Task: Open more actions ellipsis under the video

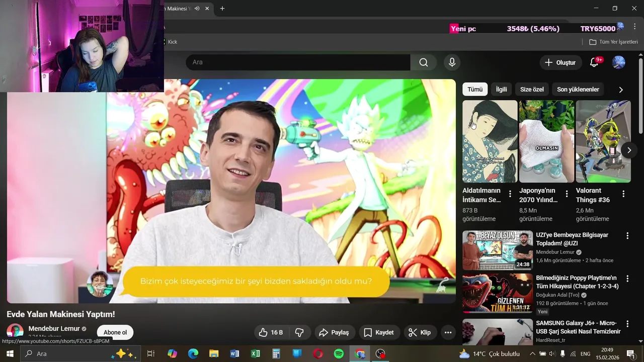Action: (448, 332)
